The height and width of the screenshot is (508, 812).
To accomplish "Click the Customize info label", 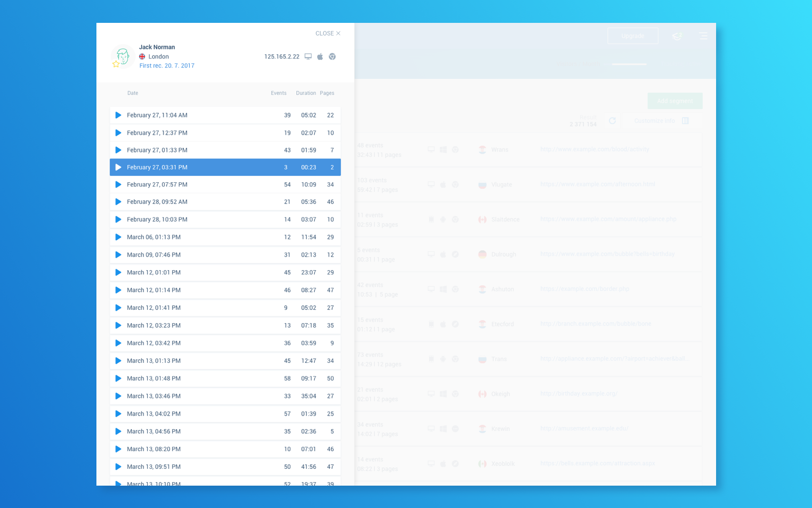I will 655,120.
